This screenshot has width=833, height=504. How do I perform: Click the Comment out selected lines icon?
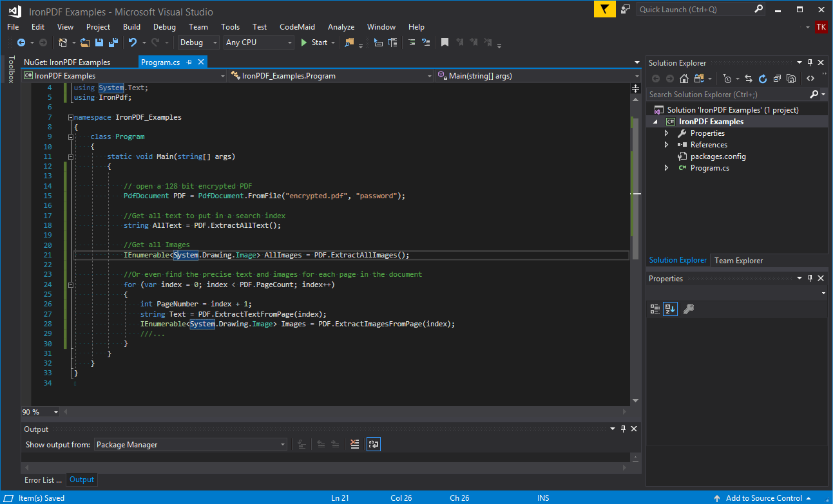pyautogui.click(x=412, y=42)
